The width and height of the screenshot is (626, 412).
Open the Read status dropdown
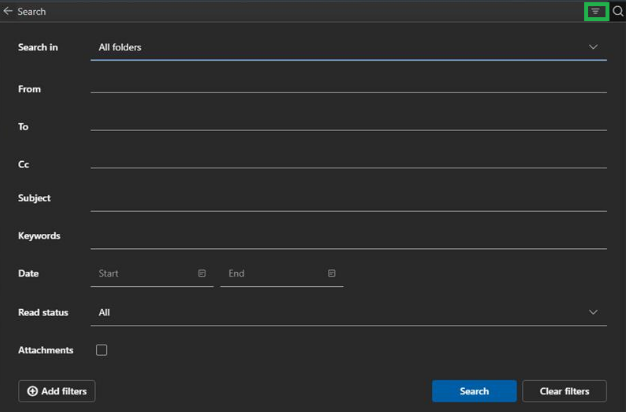click(349, 313)
